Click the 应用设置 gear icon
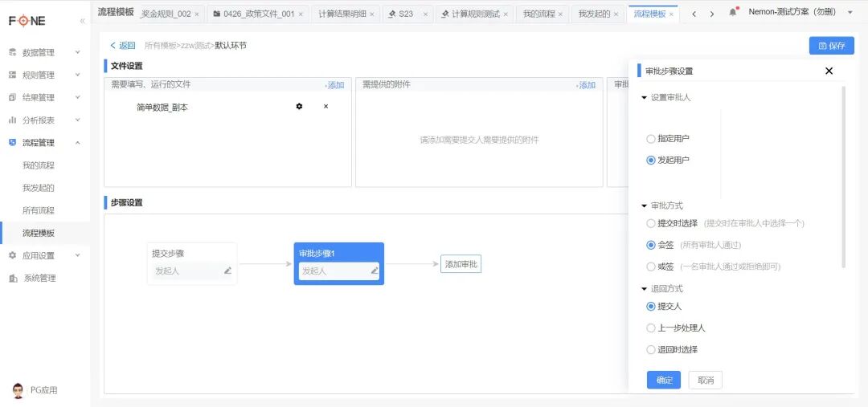This screenshot has height=407, width=868. click(13, 255)
